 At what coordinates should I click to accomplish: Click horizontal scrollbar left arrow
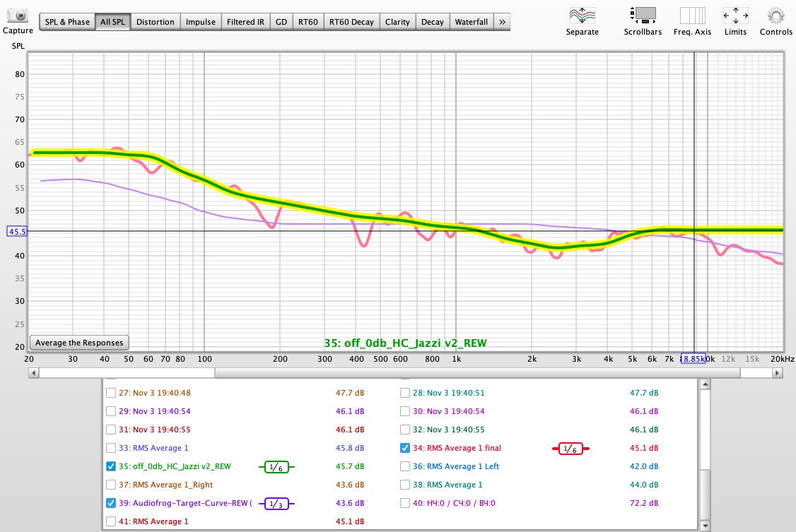(x=33, y=373)
